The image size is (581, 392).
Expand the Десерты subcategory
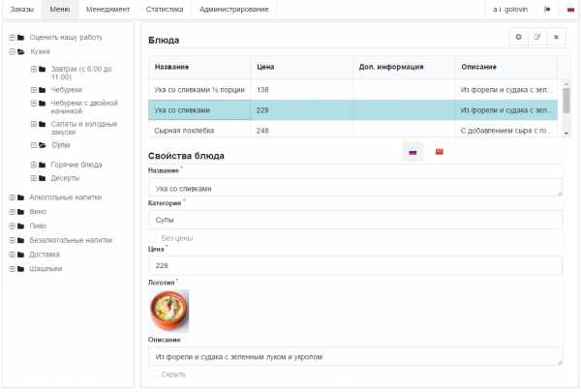click(33, 178)
